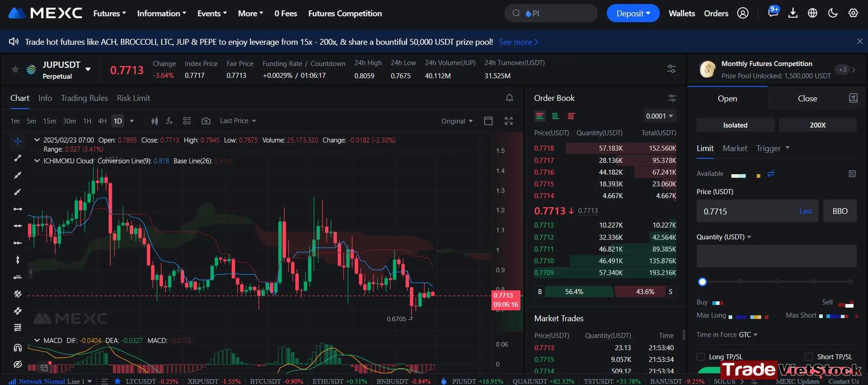Click See more link in banner
Screen dimensions: 868x385
pyautogui.click(x=518, y=42)
